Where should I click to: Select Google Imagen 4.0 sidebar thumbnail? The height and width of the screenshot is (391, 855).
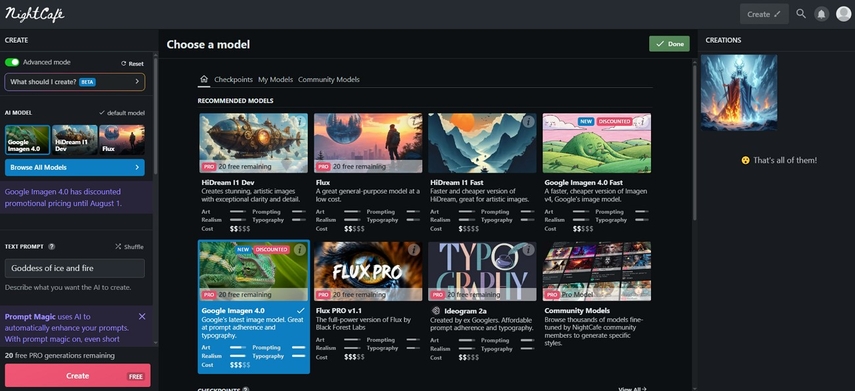tap(28, 140)
